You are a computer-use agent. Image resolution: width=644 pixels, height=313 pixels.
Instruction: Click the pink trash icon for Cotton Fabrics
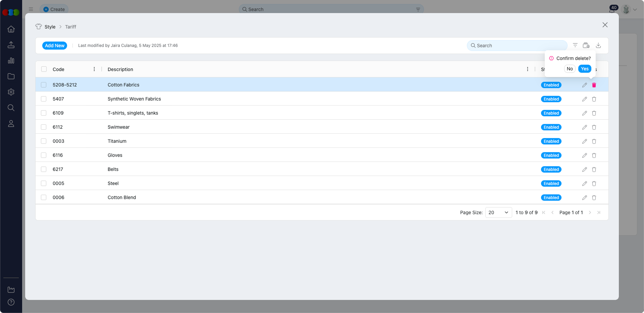(594, 85)
